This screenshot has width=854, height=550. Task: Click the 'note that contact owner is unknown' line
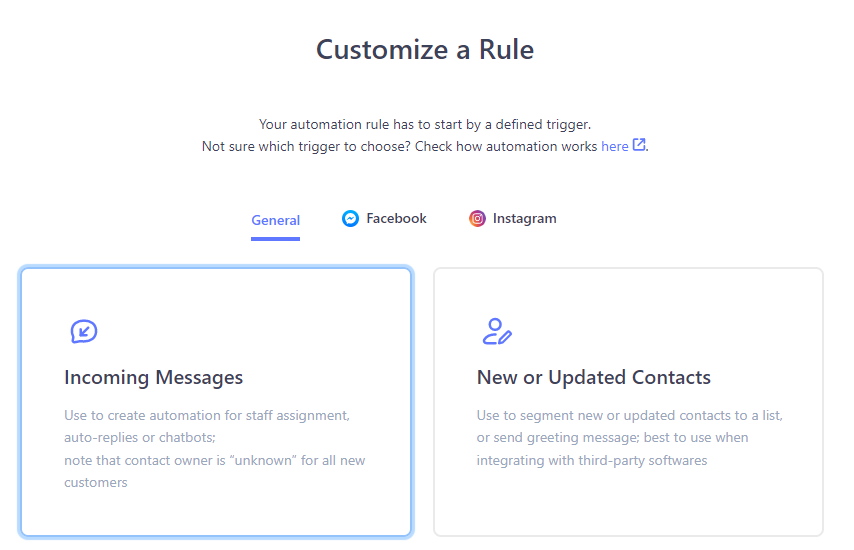tap(215, 461)
